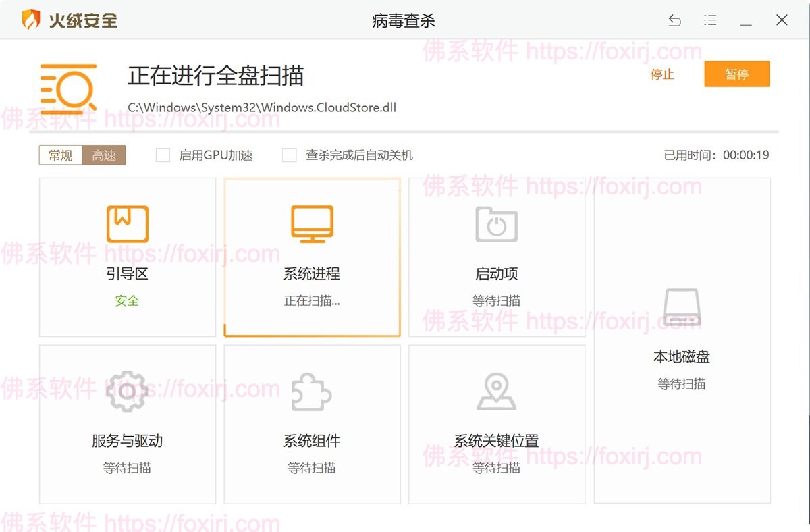Select the 系统关键位置 location pin icon
The image size is (810, 532).
pyautogui.click(x=497, y=390)
